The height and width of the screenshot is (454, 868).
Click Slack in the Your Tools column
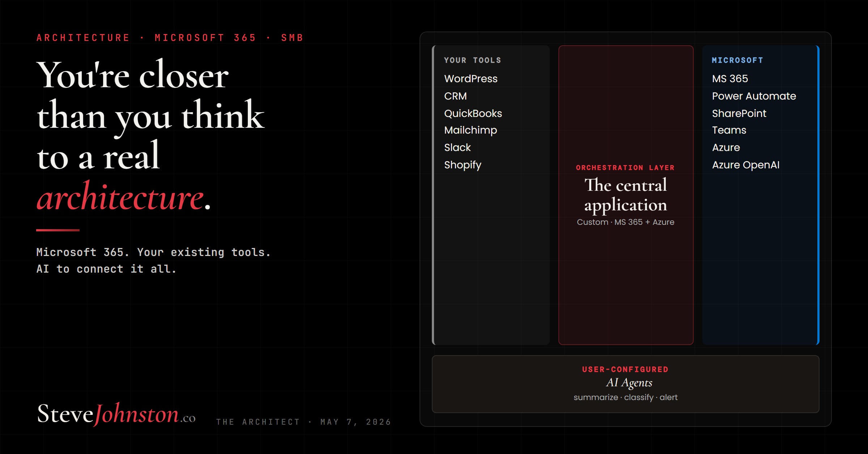458,147
